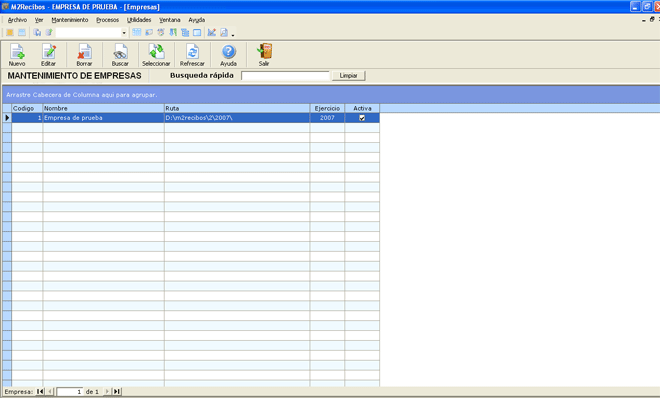
Task: Open the Archivo menu
Action: [x=17, y=20]
